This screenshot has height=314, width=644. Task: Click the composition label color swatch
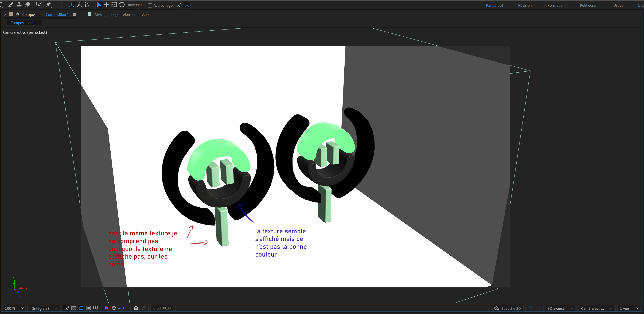point(11,14)
